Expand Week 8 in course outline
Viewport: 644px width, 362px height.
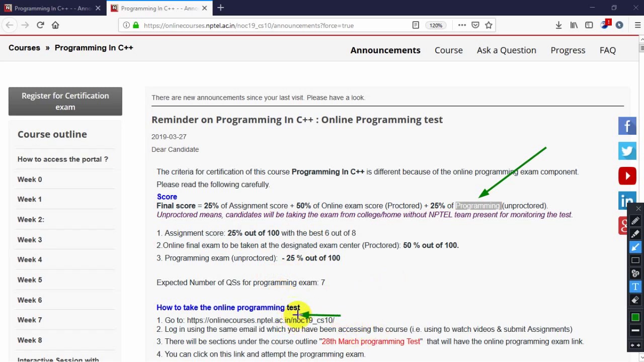pos(30,340)
